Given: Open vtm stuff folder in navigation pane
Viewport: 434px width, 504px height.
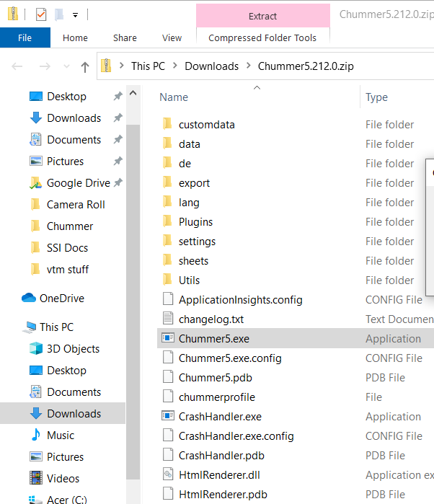Looking at the screenshot, I should click(x=68, y=270).
